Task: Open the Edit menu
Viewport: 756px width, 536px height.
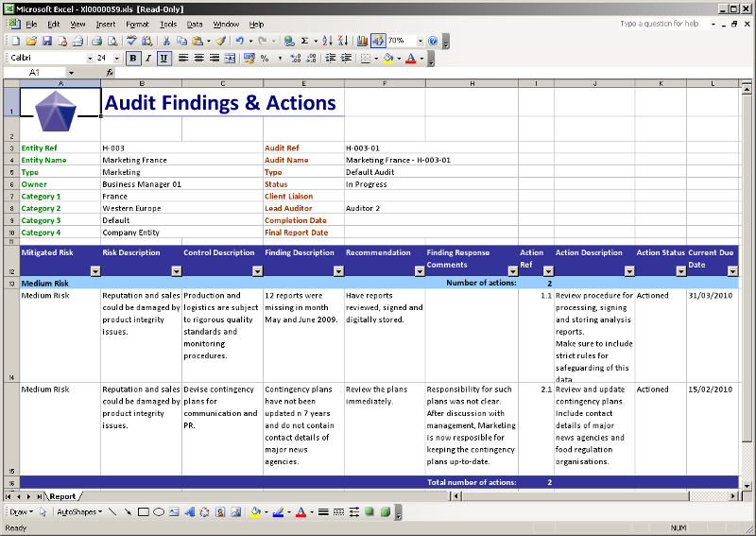Action: 54,25
